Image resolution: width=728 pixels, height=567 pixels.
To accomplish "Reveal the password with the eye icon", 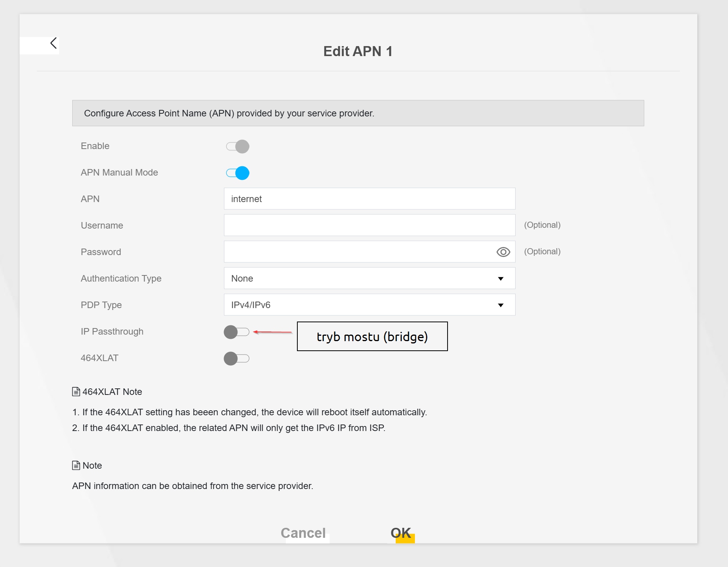I will [x=503, y=252].
